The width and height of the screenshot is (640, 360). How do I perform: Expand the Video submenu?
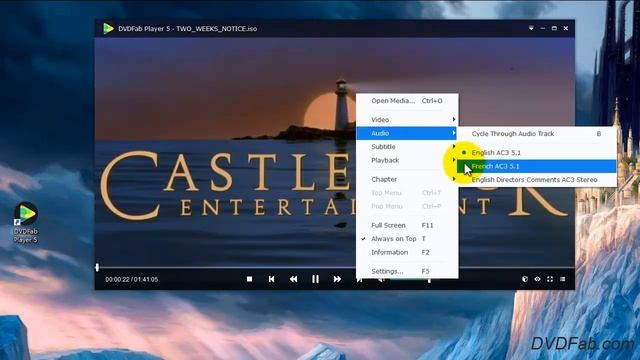pyautogui.click(x=407, y=120)
